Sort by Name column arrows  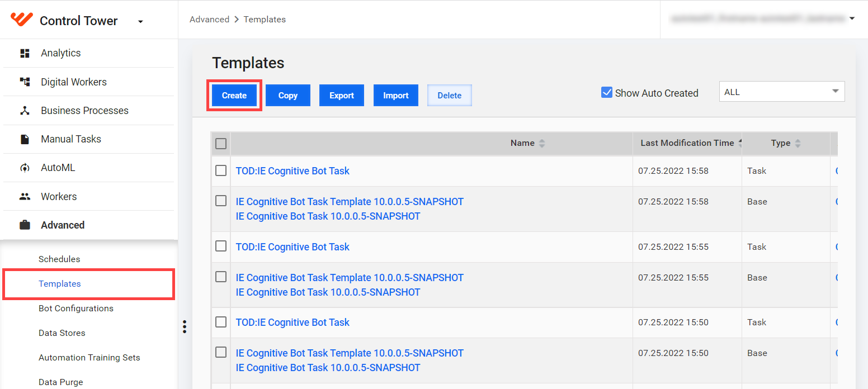[541, 144]
